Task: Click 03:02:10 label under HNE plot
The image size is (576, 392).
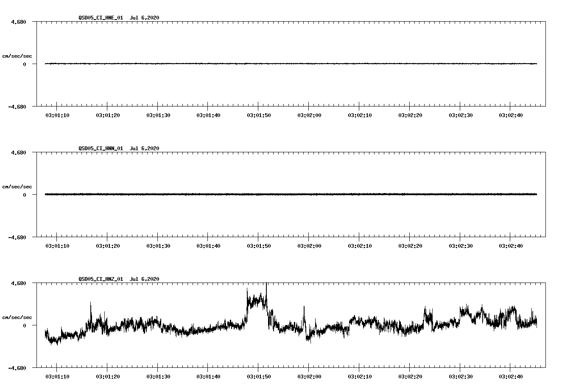Action: 360,115
